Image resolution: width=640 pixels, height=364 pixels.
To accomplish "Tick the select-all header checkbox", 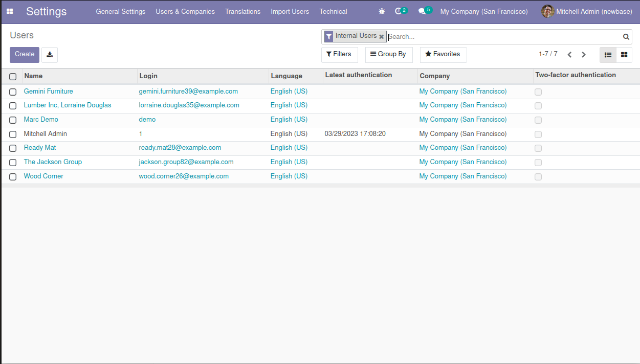I will coord(13,77).
